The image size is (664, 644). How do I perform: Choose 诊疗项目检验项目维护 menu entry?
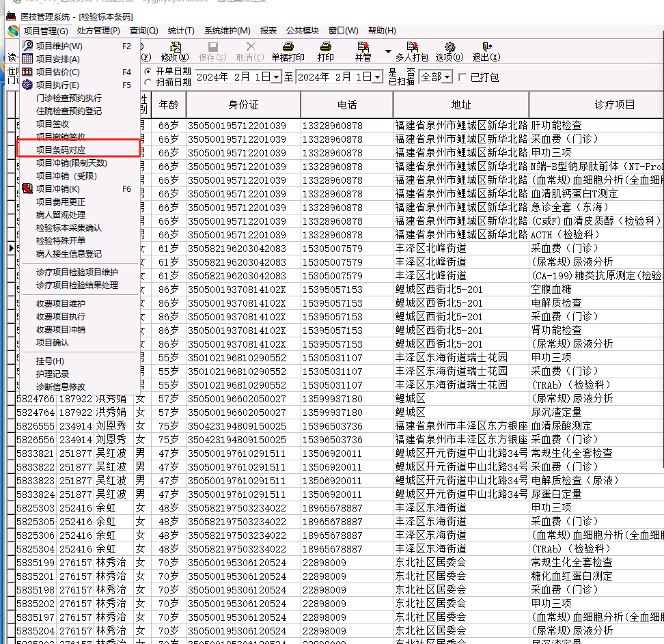point(79,272)
